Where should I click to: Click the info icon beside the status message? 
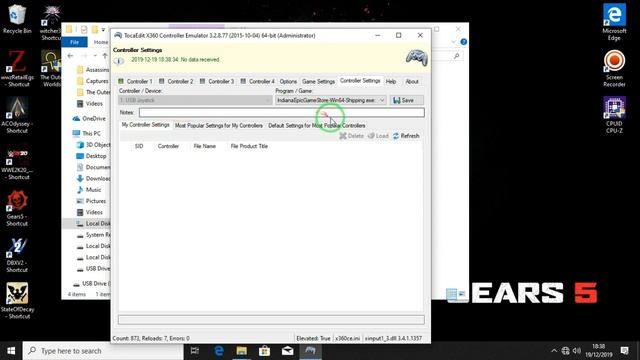pos(119,61)
